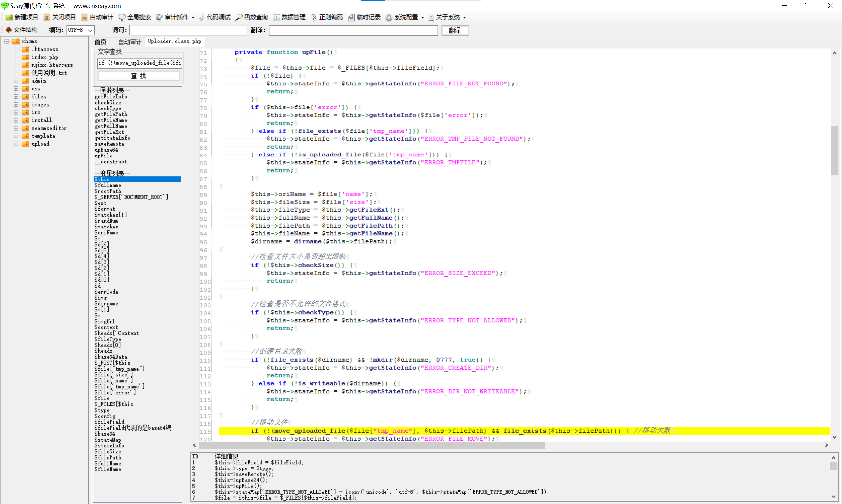842x504 pixels.
Task: Open the UTF-8 encoding combo box
Action: [90, 30]
